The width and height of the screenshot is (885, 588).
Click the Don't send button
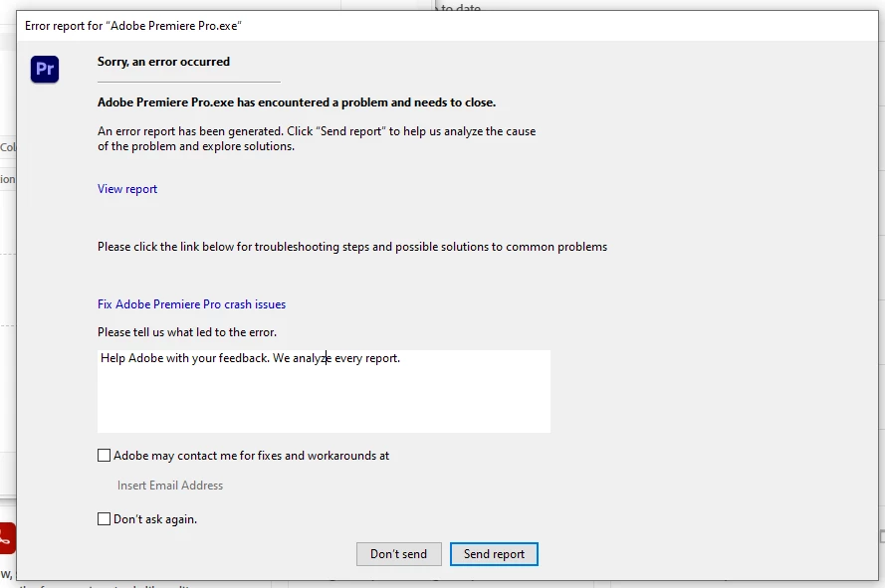398,554
